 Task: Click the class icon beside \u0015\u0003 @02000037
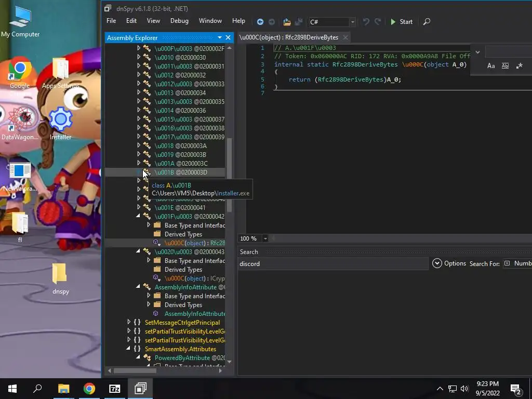coord(147,119)
